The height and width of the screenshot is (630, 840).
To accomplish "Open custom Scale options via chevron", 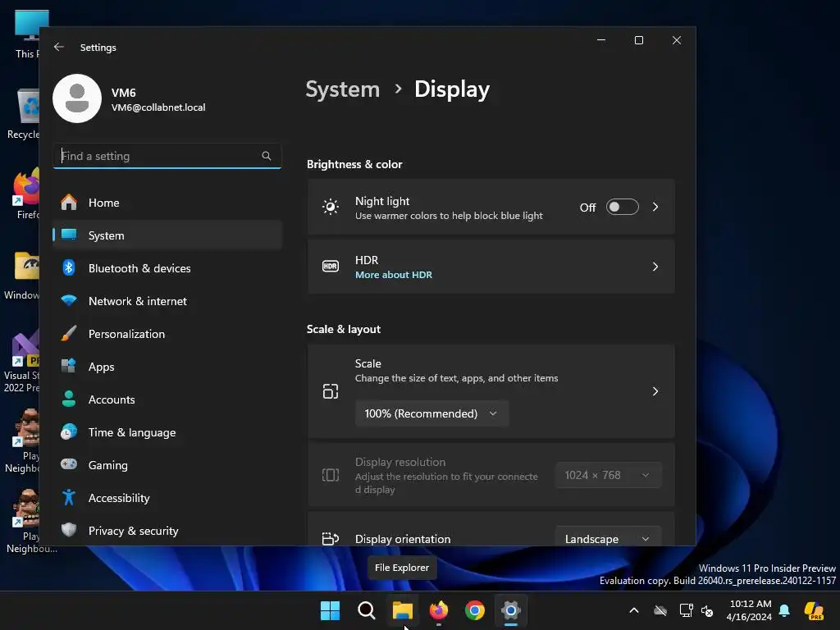I will pos(655,391).
